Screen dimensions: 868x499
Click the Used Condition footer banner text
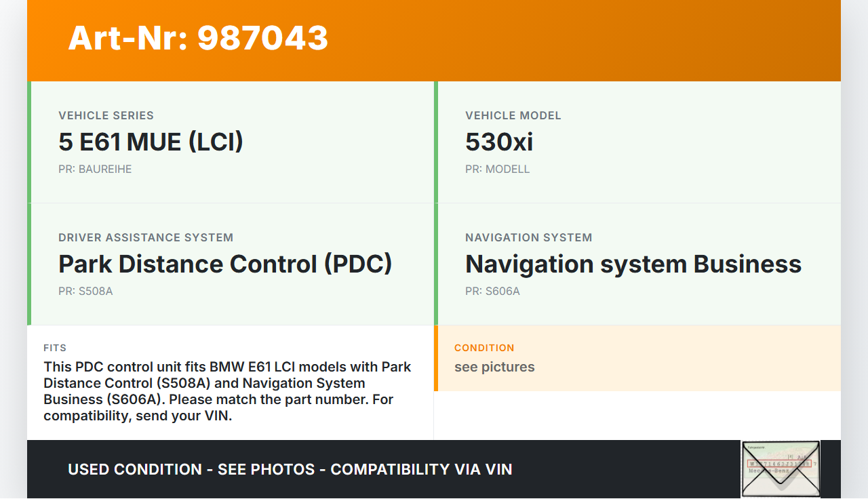tap(290, 469)
